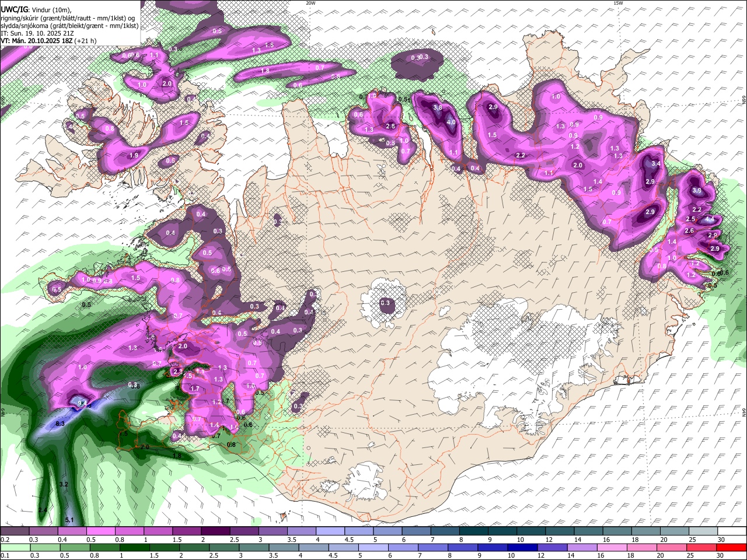Click the 2.6 snowfall value in the east
Viewport: 747px width, 560px height.
(x=689, y=231)
